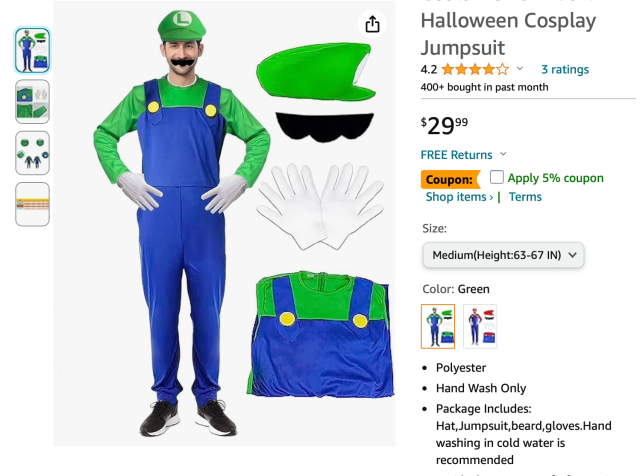The width and height of the screenshot is (640, 476).
Task: Select the Green color swatch
Action: click(438, 326)
